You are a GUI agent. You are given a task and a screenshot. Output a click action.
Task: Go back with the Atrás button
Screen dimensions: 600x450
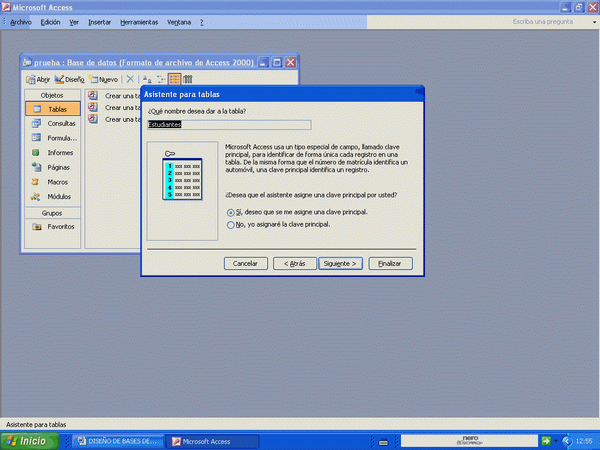[294, 263]
